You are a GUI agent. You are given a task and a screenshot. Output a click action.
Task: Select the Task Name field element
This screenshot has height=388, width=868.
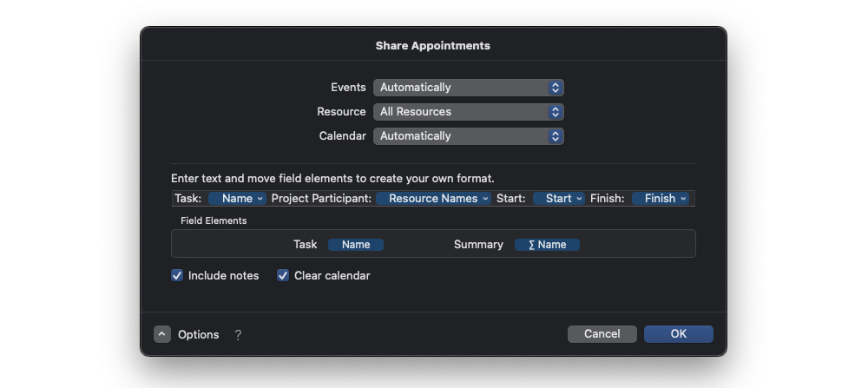point(355,245)
